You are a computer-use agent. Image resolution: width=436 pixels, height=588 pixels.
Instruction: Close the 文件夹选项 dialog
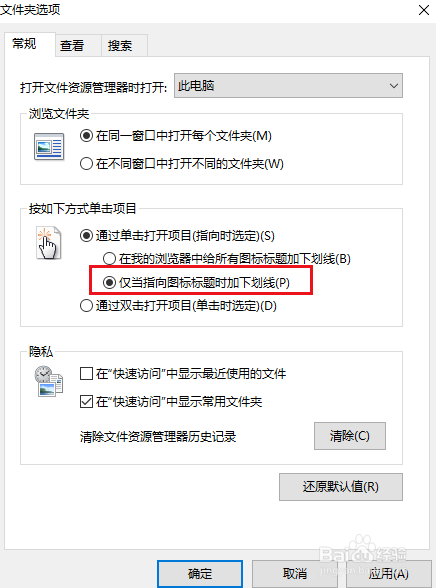(x=424, y=10)
